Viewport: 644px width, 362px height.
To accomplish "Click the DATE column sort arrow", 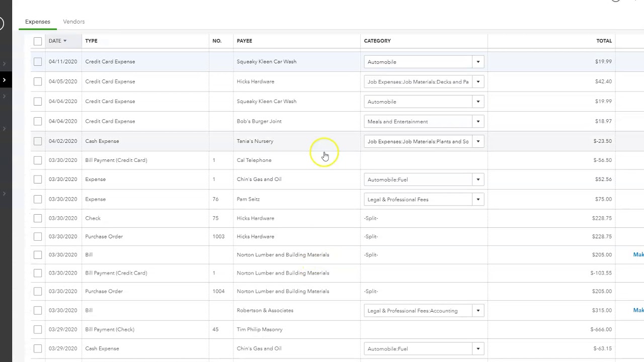I will [x=65, y=41].
